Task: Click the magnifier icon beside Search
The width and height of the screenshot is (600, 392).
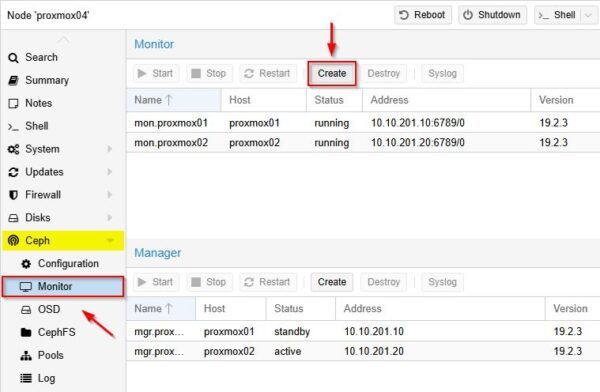Action: [x=13, y=58]
